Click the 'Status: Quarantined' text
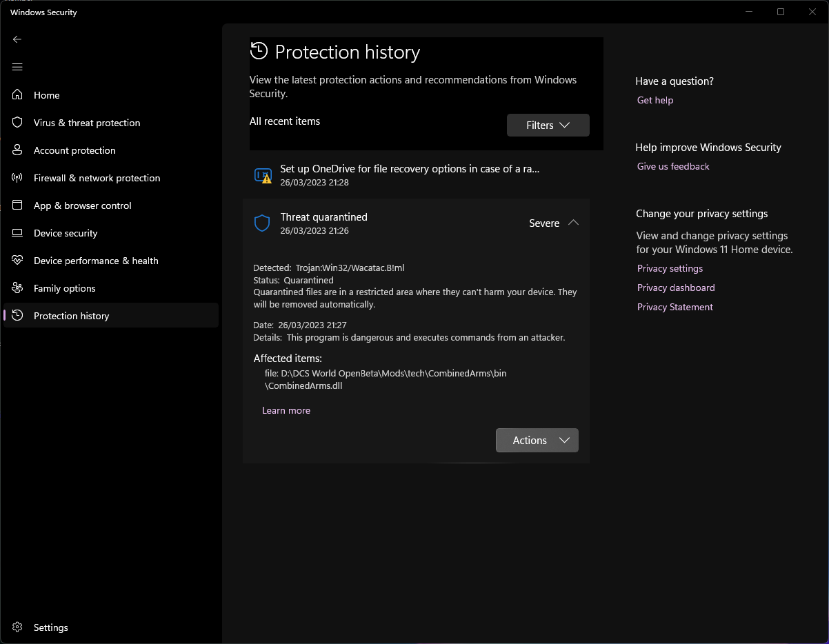Viewport: 829px width, 644px height. pyautogui.click(x=293, y=280)
